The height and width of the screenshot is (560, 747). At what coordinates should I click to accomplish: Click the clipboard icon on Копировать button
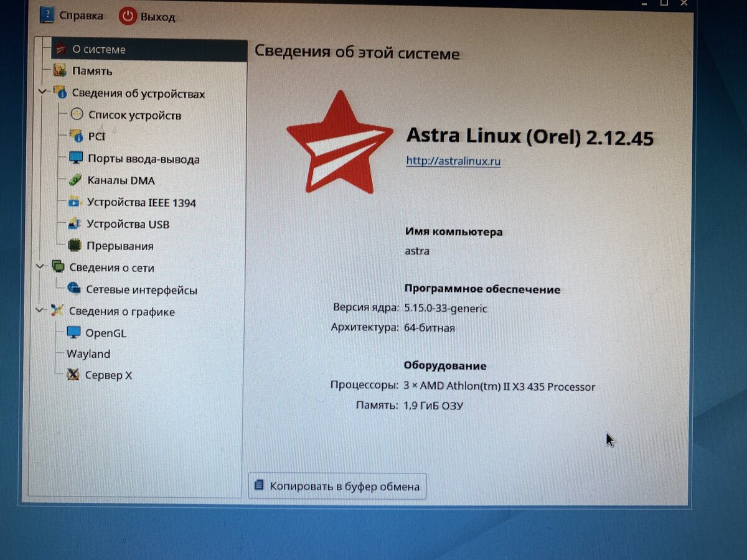coord(258,485)
